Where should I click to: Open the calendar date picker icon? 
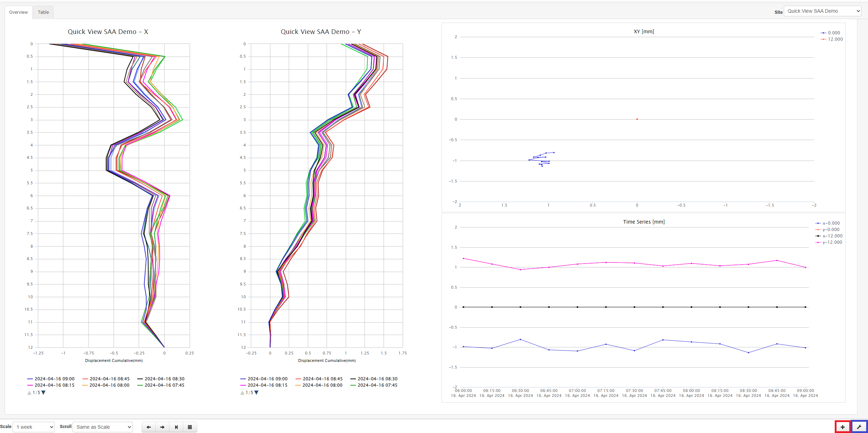click(190, 427)
